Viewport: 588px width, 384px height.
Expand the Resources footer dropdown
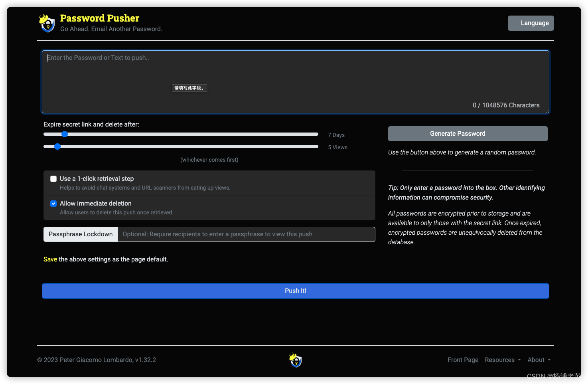pyautogui.click(x=503, y=360)
